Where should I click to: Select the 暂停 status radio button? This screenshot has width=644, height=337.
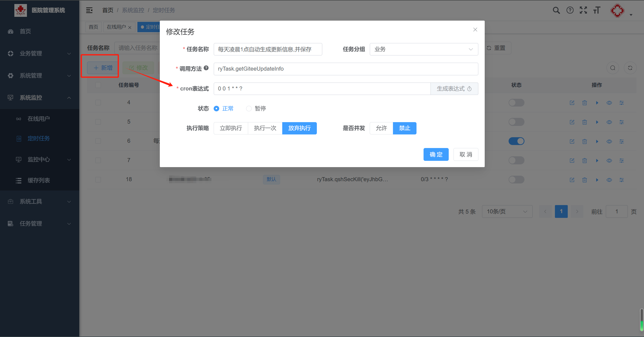249,109
